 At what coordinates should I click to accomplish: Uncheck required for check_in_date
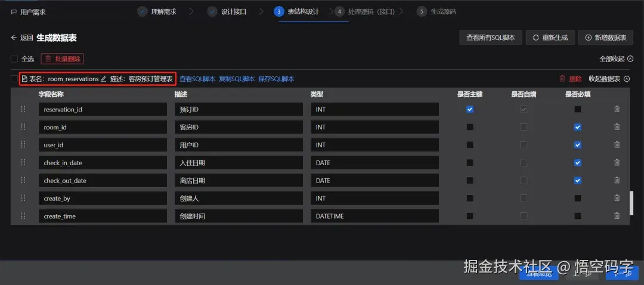(577, 163)
